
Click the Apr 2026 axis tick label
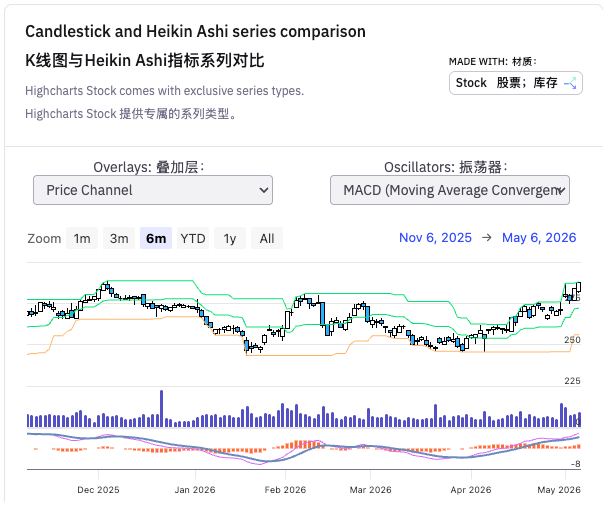tap(471, 490)
